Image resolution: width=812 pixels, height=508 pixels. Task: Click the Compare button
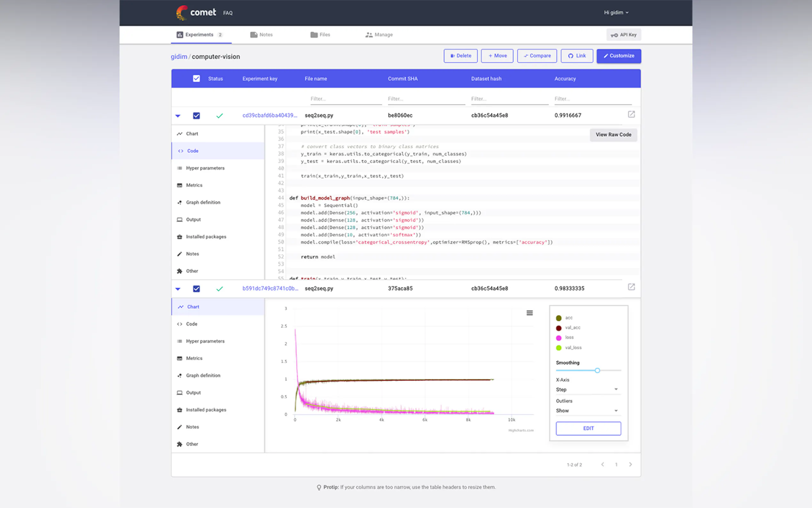click(x=537, y=56)
